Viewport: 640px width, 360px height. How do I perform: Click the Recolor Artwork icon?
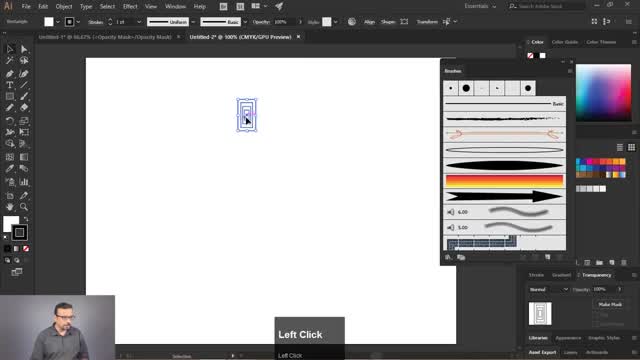(352, 22)
